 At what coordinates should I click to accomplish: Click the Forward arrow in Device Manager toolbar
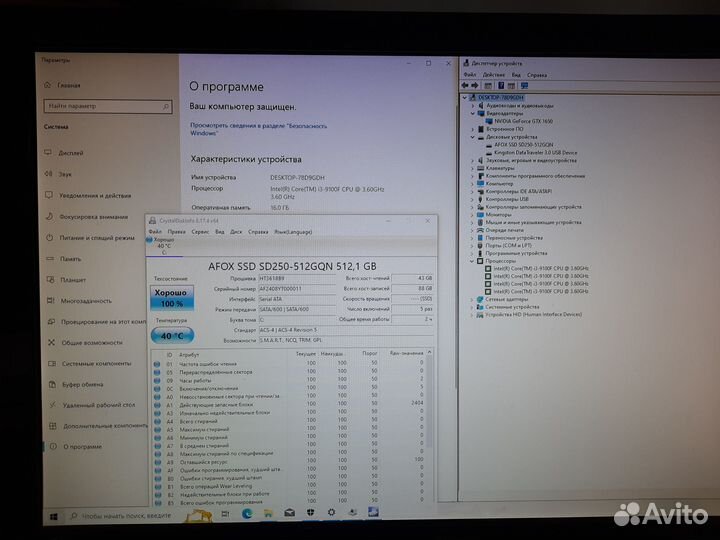475,85
